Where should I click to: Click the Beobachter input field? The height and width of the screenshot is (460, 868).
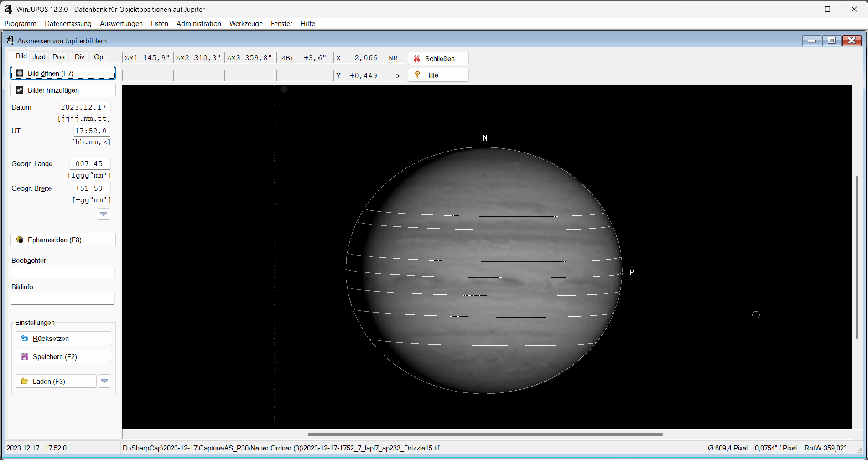point(63,272)
